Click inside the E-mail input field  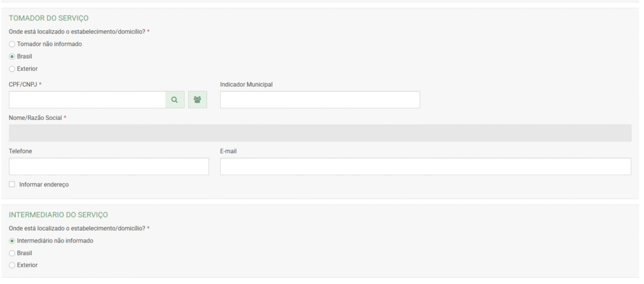coord(425,167)
